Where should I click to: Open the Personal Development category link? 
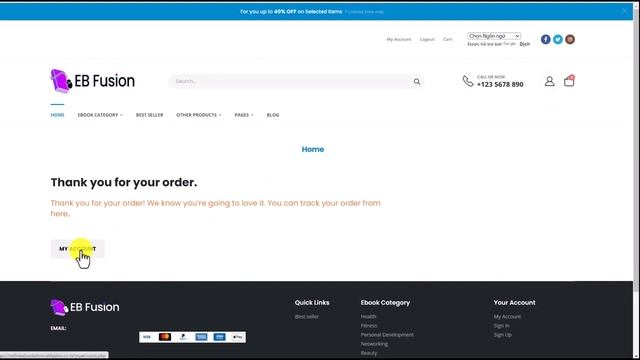(387, 335)
